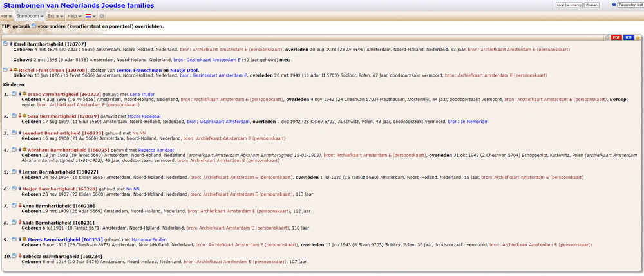Open the Favorieten lijst dropdown
Screen dimensions: 644x276
click(x=630, y=5)
